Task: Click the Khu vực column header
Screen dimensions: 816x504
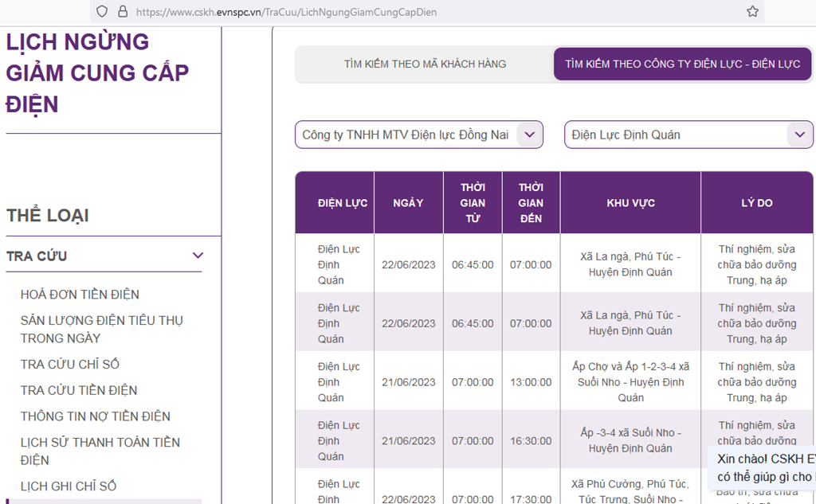Action: [630, 203]
